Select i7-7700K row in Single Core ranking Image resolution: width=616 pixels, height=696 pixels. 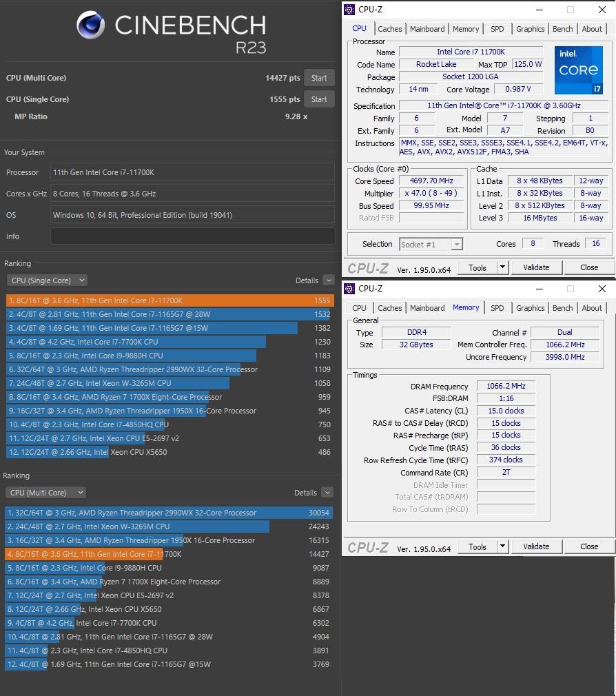coord(170,342)
